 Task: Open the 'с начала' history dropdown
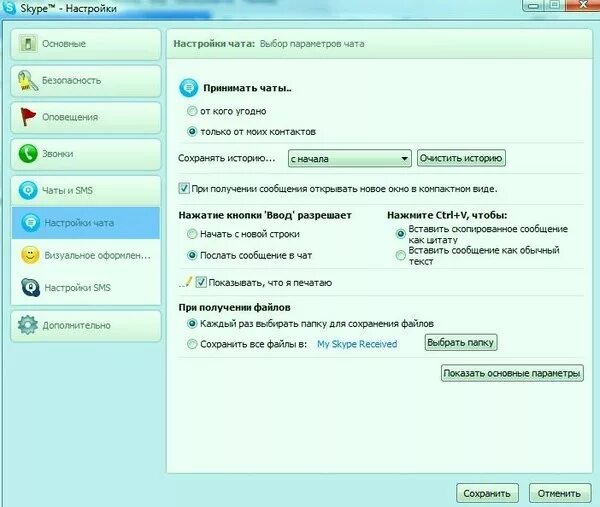[350, 158]
